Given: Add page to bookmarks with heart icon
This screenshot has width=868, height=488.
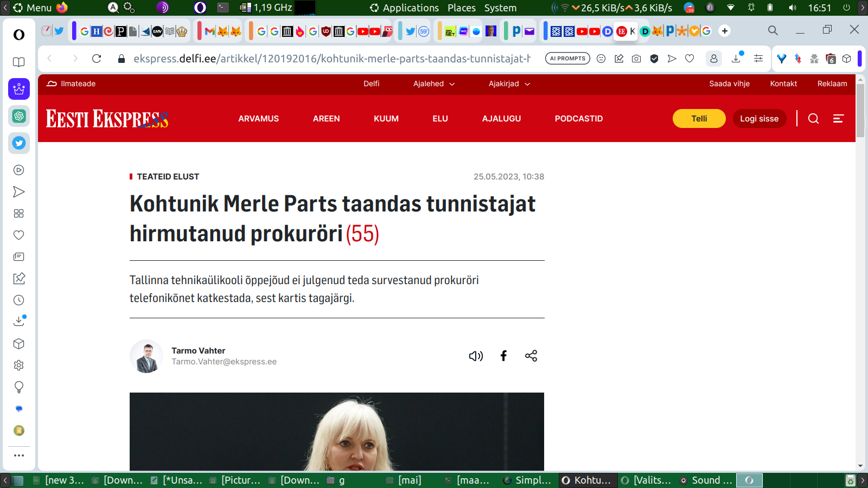Looking at the screenshot, I should pyautogui.click(x=690, y=59).
